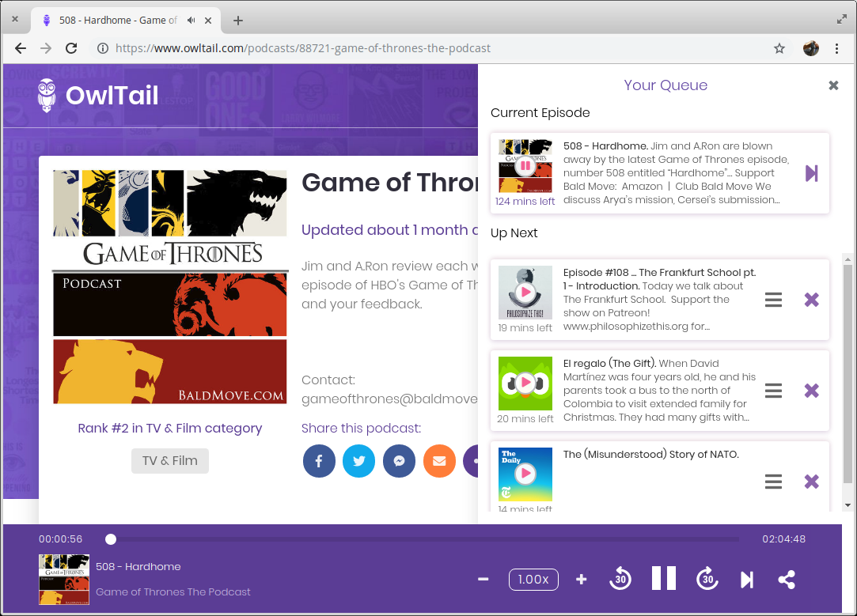857x616 pixels.
Task: Open a new browser tab
Action: [237, 21]
